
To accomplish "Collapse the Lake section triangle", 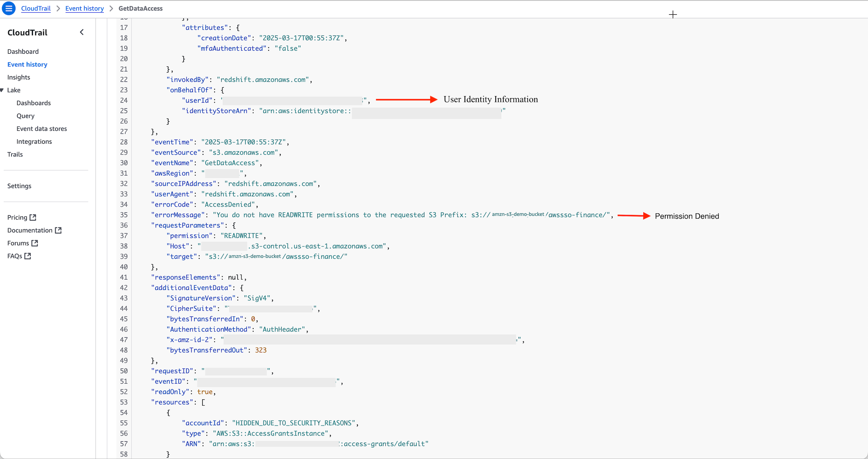I will (x=2, y=90).
